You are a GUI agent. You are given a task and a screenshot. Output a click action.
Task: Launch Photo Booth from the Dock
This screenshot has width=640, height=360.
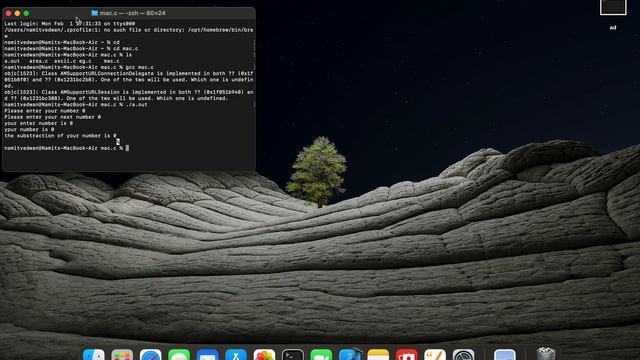pos(407,355)
